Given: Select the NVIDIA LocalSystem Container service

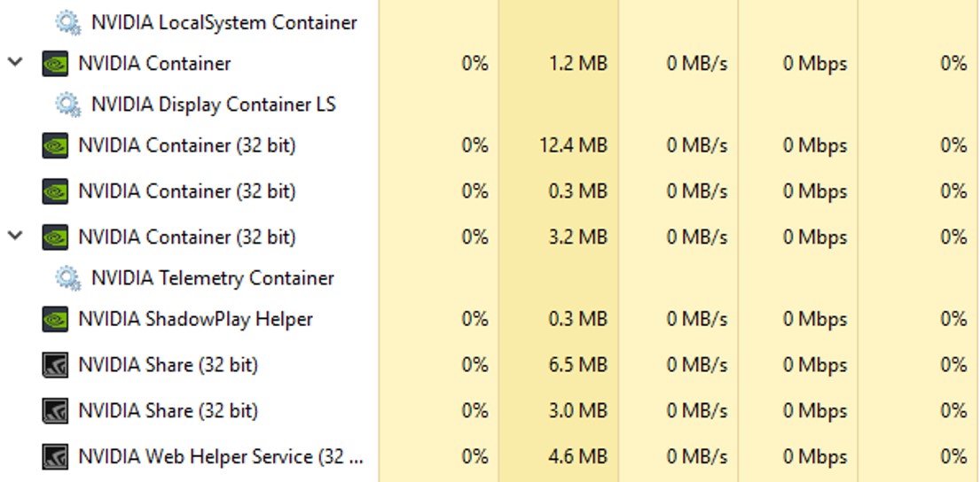Looking at the screenshot, I should click(x=223, y=22).
